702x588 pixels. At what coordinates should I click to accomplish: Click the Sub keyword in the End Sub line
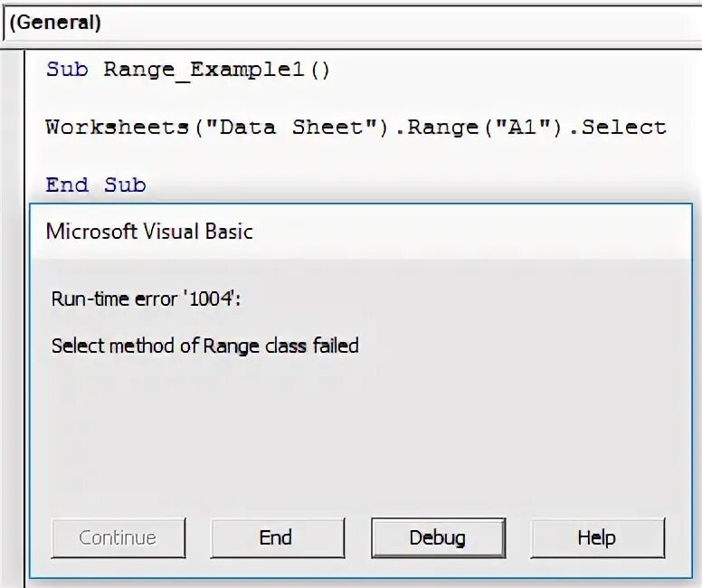(x=125, y=185)
